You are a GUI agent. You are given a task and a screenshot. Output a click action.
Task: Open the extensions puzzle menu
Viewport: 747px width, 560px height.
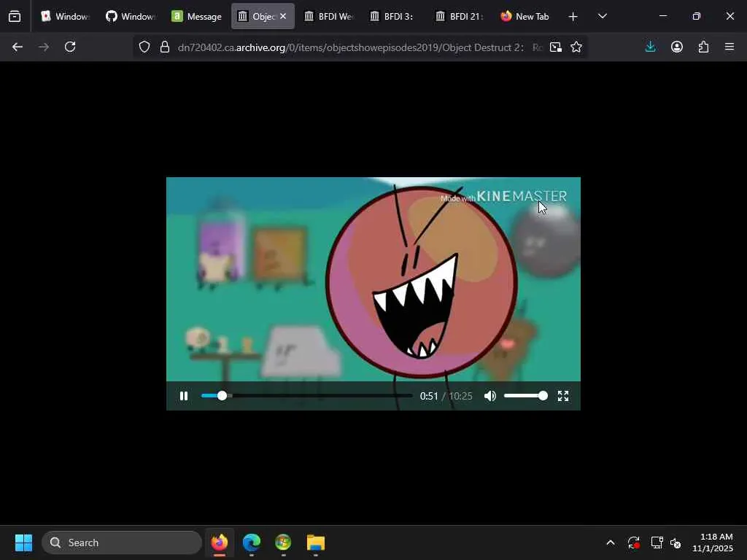(703, 47)
